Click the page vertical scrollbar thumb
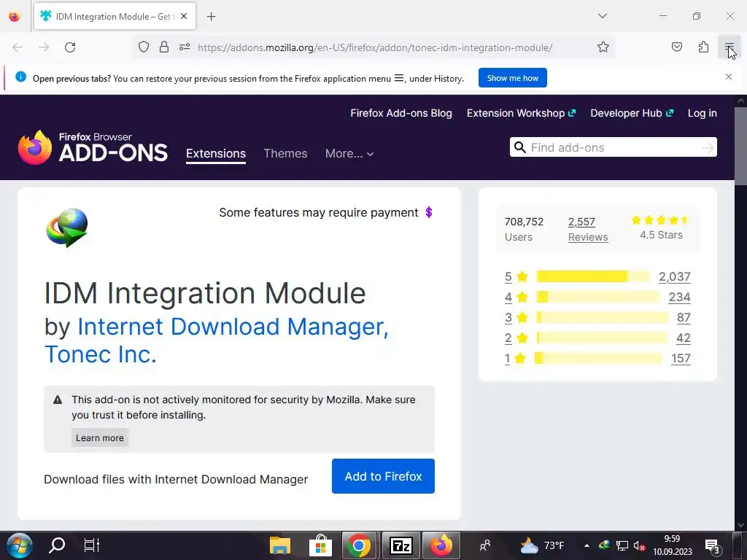747x560 pixels. coord(740,146)
